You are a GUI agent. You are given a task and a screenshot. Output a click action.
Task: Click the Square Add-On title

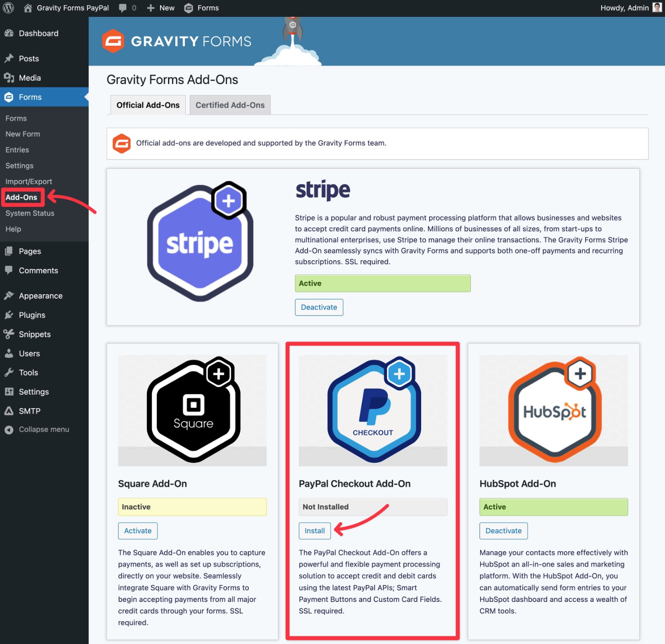tap(153, 484)
